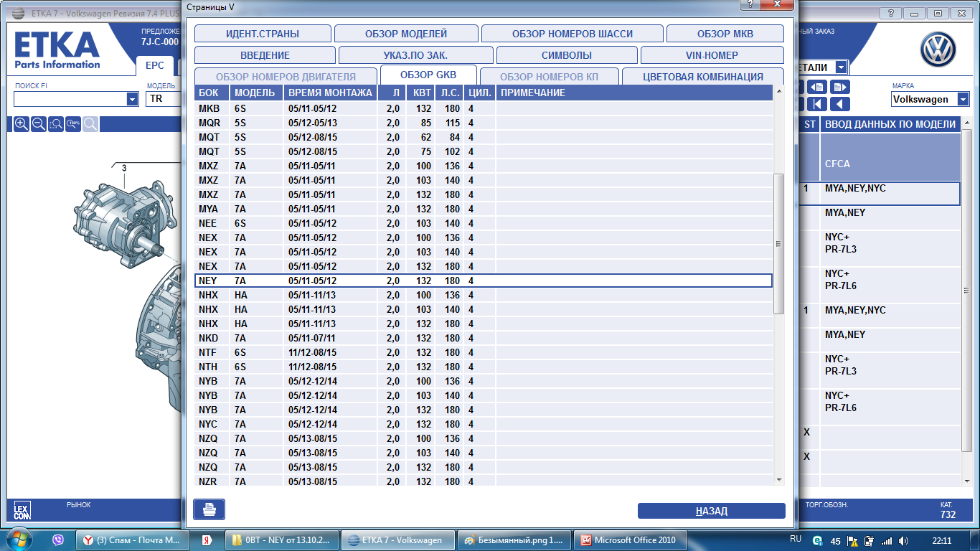This screenshot has height=551, width=980.
Task: Open the Windows Start menu
Action: 19,540
